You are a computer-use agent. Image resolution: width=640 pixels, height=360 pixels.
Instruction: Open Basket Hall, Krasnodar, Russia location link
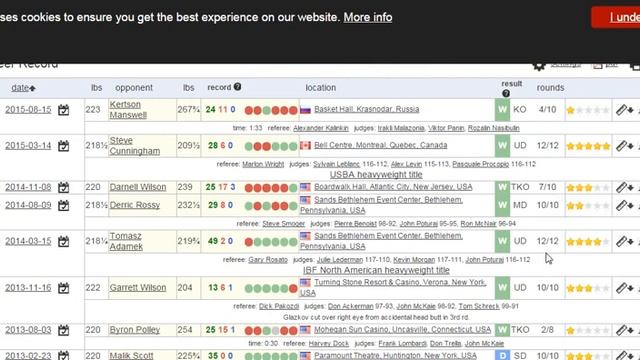[x=367, y=109]
